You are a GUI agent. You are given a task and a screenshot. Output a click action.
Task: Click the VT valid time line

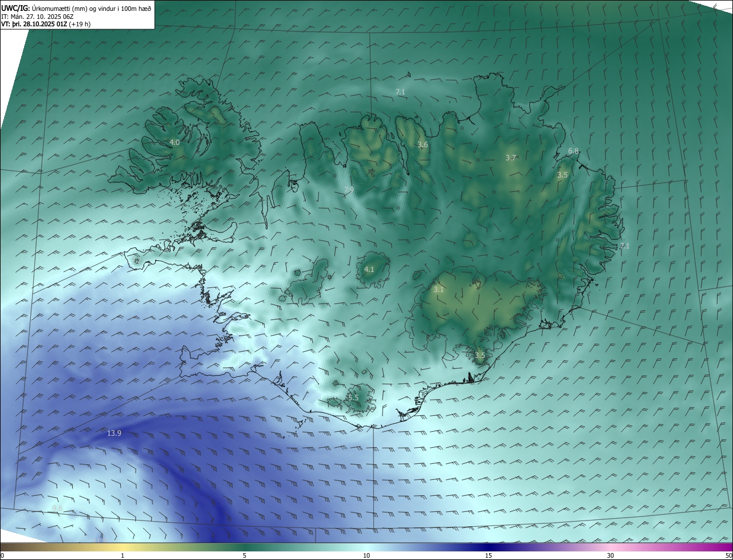(x=45, y=24)
